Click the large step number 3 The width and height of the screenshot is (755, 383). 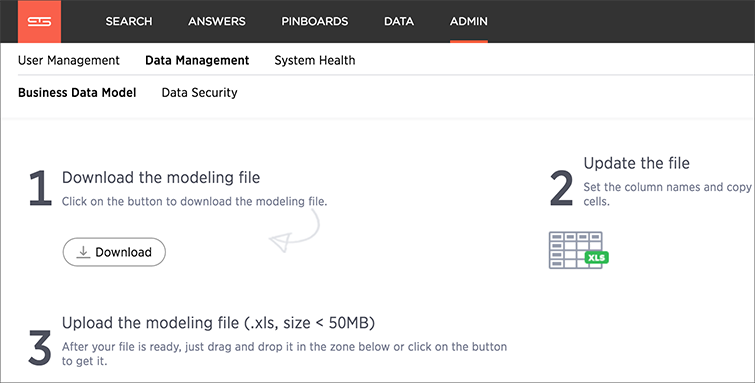tap(40, 347)
